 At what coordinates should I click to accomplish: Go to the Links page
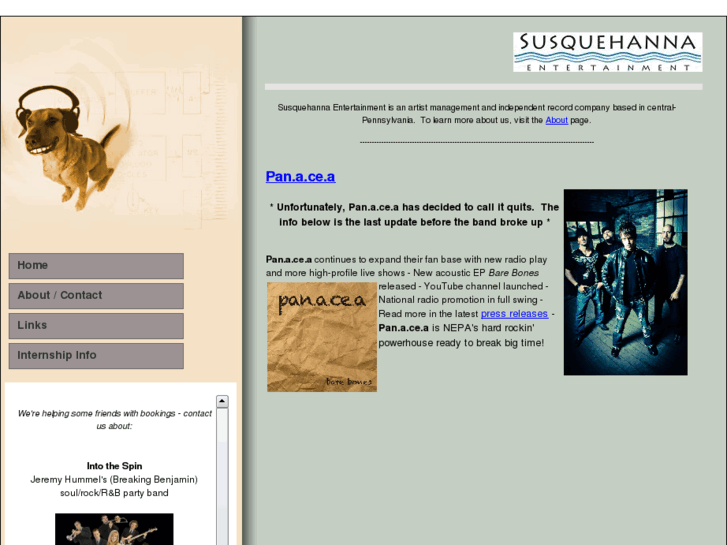[x=96, y=326]
